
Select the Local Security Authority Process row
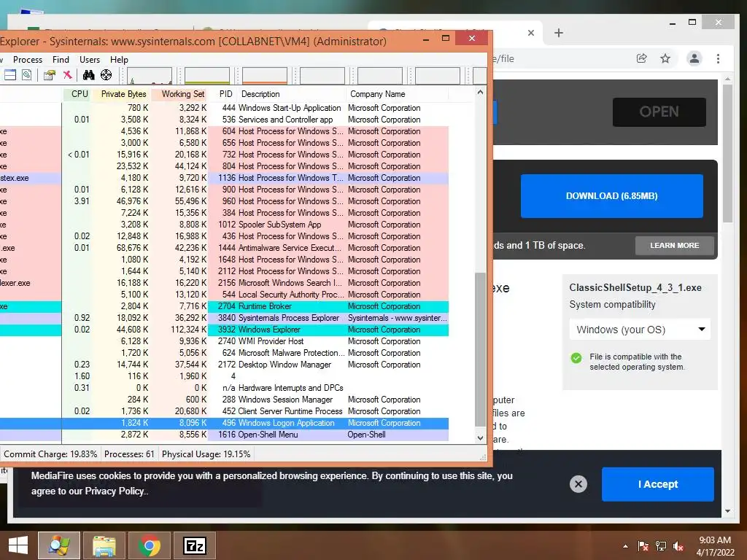[x=224, y=295]
